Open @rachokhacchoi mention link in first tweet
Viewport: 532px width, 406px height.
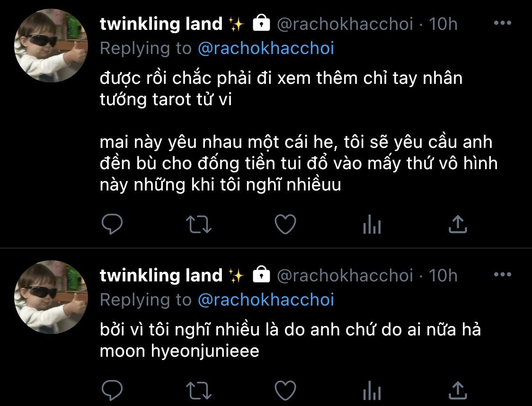pos(266,48)
